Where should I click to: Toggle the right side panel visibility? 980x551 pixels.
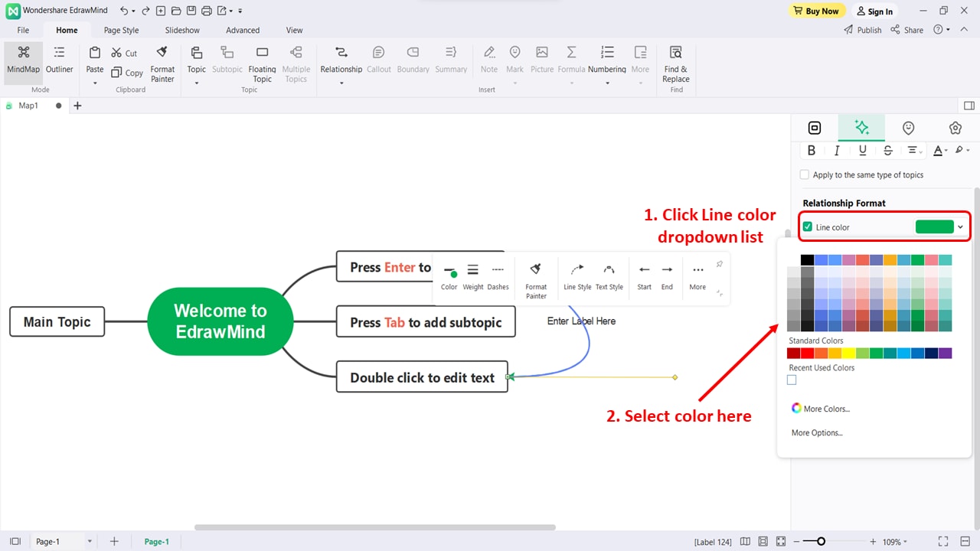[x=969, y=106]
